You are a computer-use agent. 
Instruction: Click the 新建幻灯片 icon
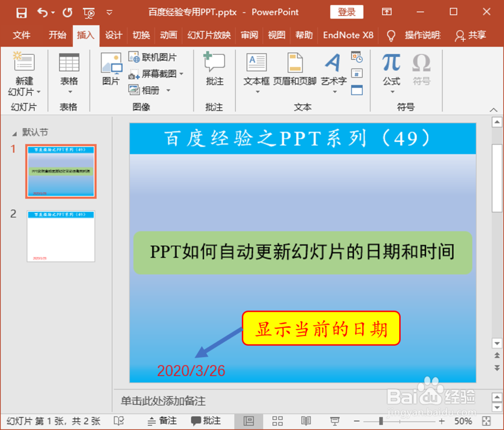pyautogui.click(x=24, y=62)
